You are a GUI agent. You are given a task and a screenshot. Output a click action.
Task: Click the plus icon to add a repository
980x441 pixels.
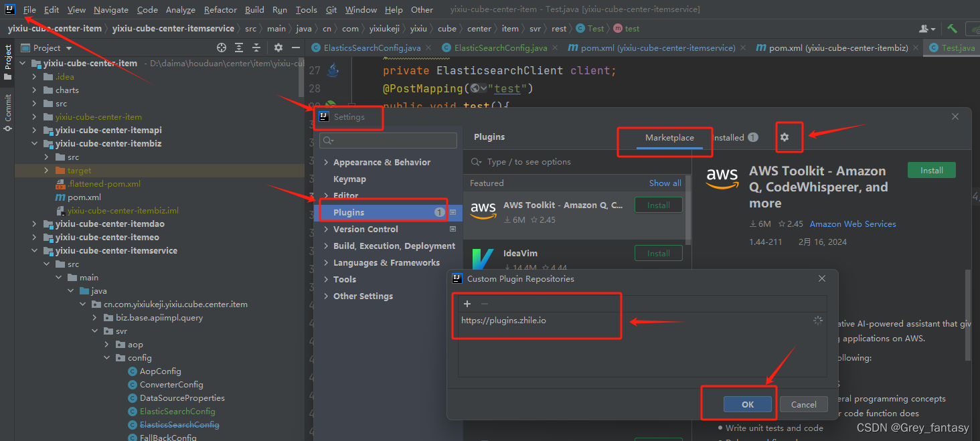[467, 304]
